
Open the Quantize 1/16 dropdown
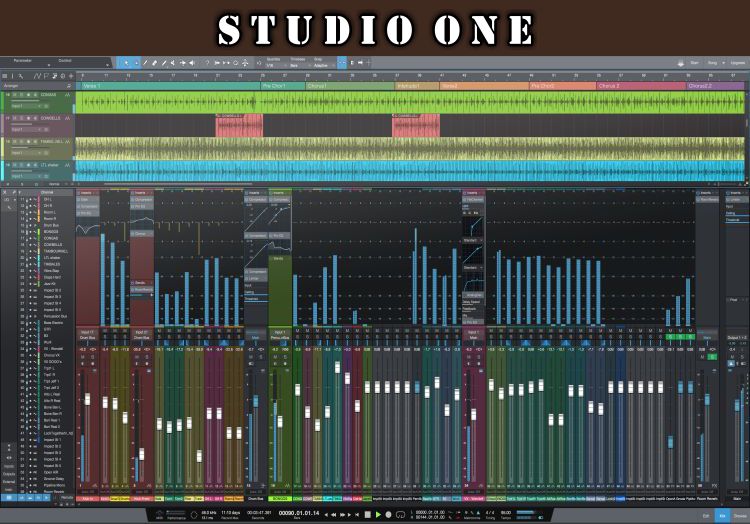tap(276, 65)
